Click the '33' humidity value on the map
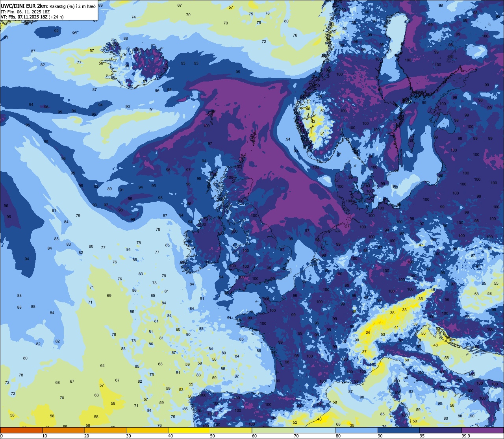This screenshot has width=504, height=439. pos(404,310)
